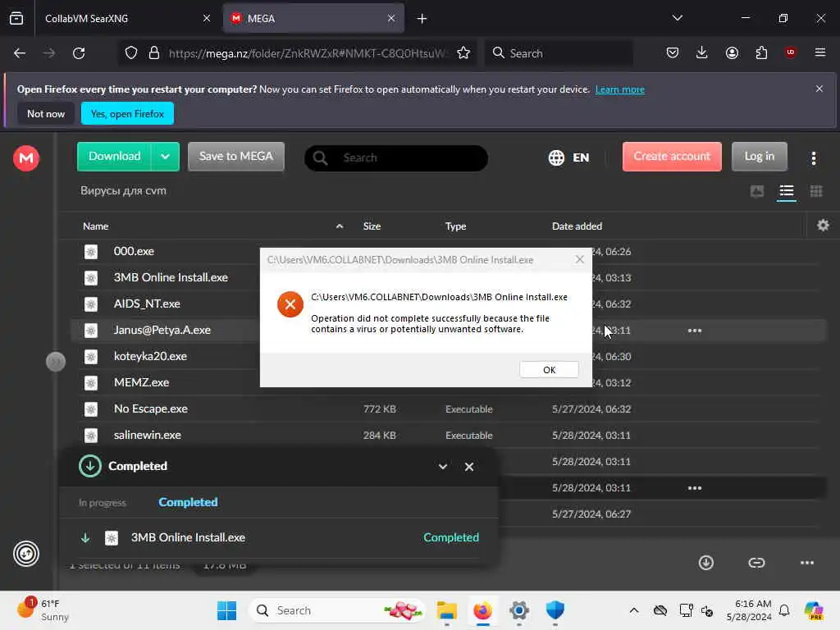Select salinewin.exe file row

coord(449,435)
